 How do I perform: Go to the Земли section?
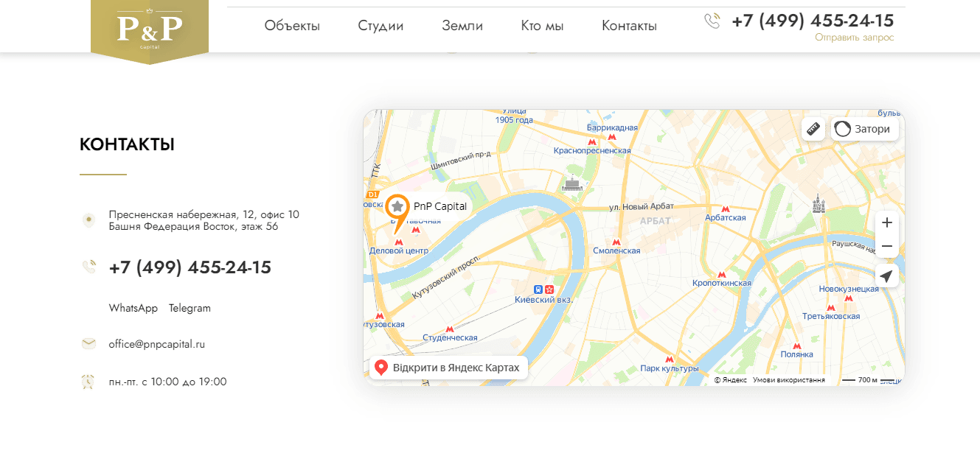[462, 26]
